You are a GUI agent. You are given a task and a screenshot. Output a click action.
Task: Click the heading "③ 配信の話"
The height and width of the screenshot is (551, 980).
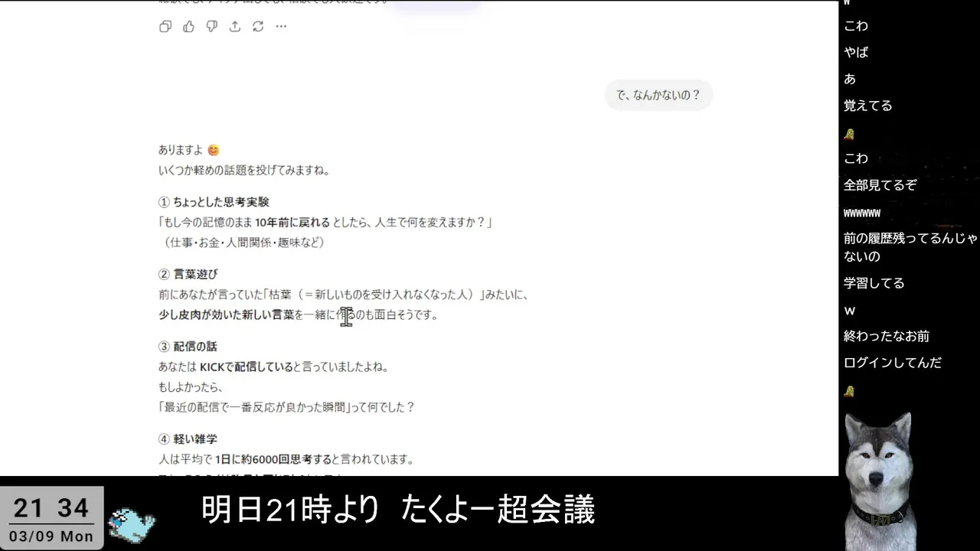pyautogui.click(x=188, y=347)
